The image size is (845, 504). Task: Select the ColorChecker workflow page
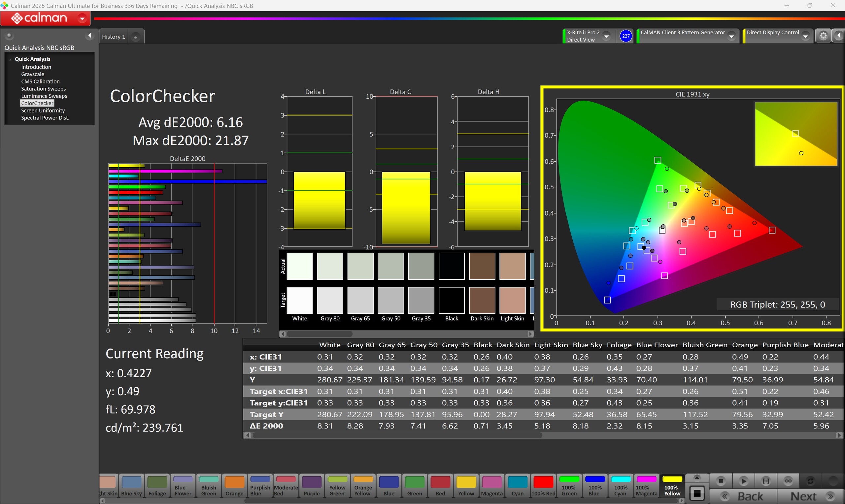click(x=37, y=103)
